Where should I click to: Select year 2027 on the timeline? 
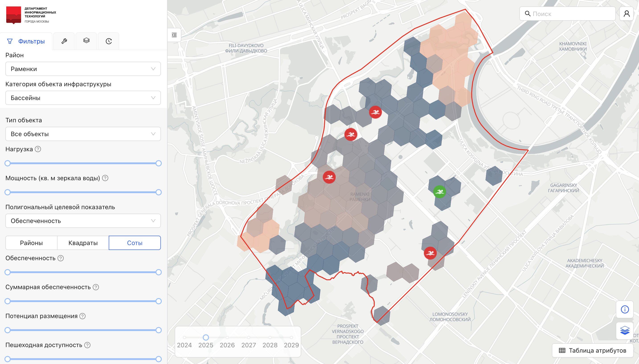click(248, 337)
